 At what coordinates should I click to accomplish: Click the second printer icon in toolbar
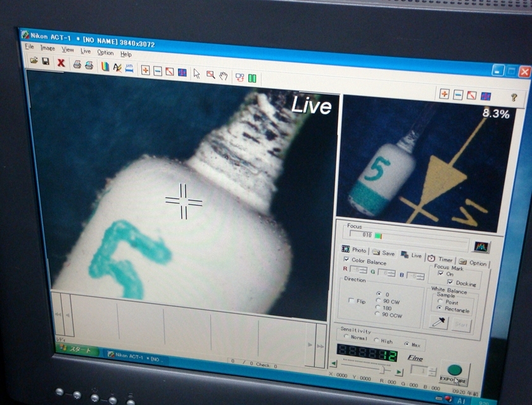[89, 65]
